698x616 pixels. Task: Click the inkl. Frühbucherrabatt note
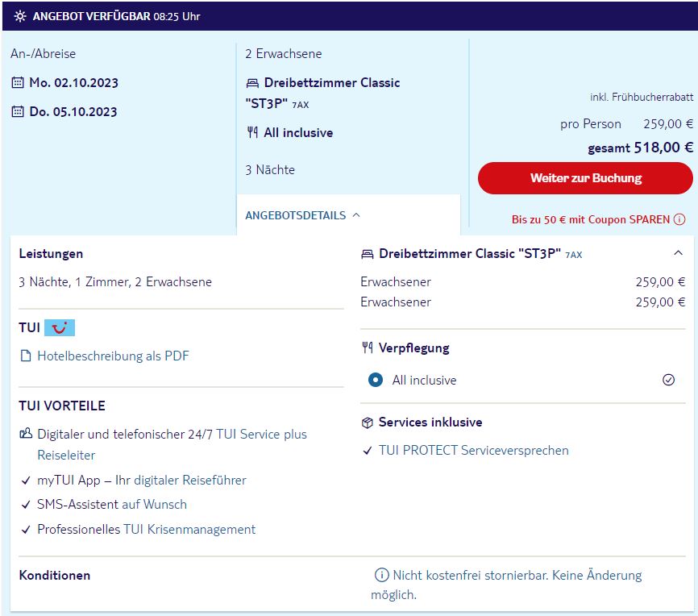(x=642, y=97)
